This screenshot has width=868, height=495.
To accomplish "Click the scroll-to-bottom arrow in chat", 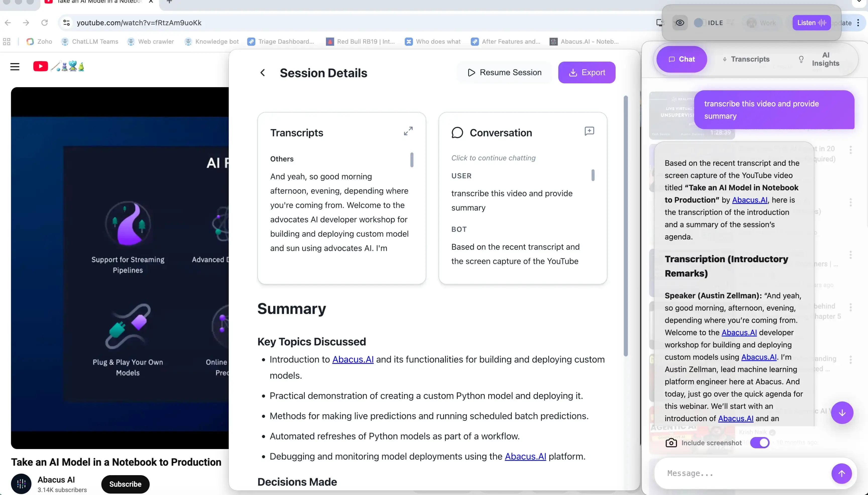I will [842, 413].
